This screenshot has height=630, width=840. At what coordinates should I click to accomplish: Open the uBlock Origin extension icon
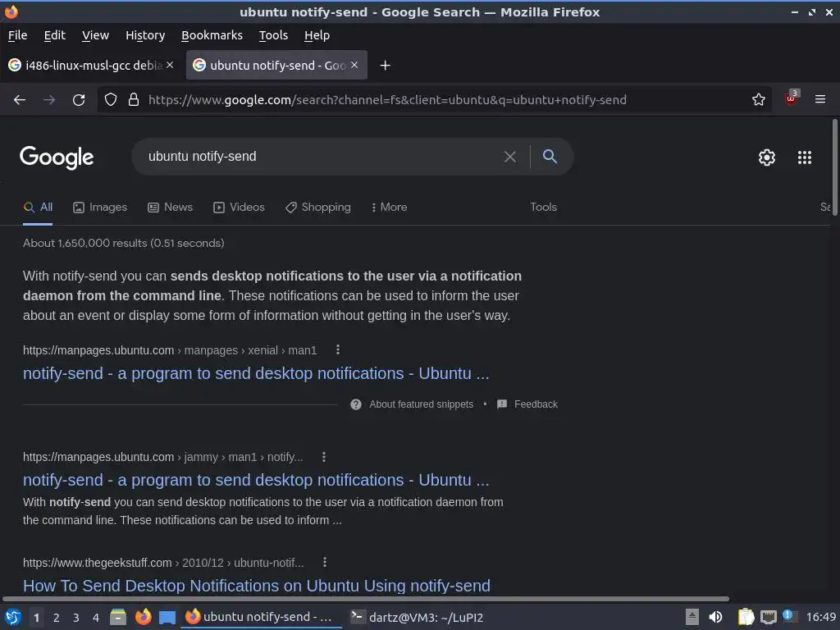(792, 98)
